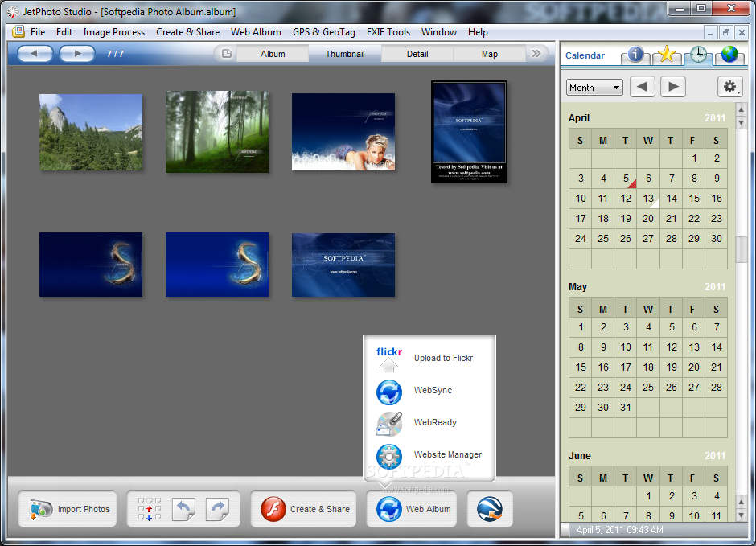Image resolution: width=756 pixels, height=546 pixels.
Task: Choose Website Manager text in popup
Action: tap(447, 454)
